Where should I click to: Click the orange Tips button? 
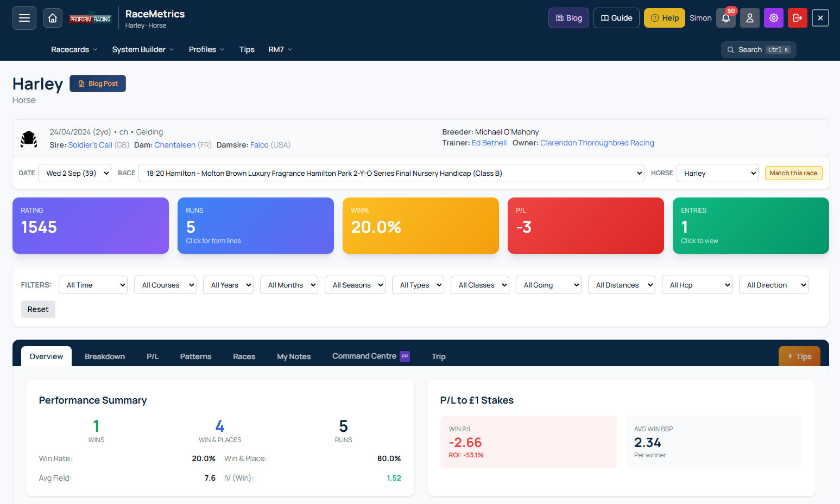click(799, 356)
